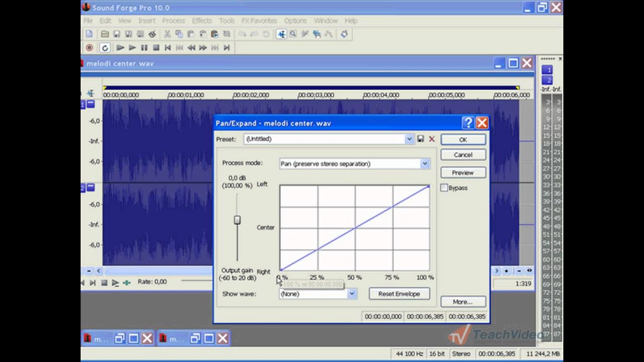The height and width of the screenshot is (362, 644).
Task: Toggle the Bypass checkbox
Action: pos(444,188)
